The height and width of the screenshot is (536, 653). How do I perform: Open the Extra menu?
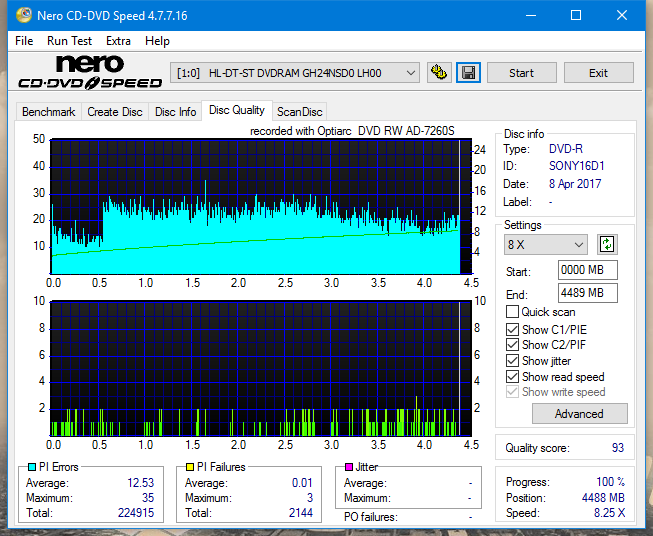click(118, 41)
